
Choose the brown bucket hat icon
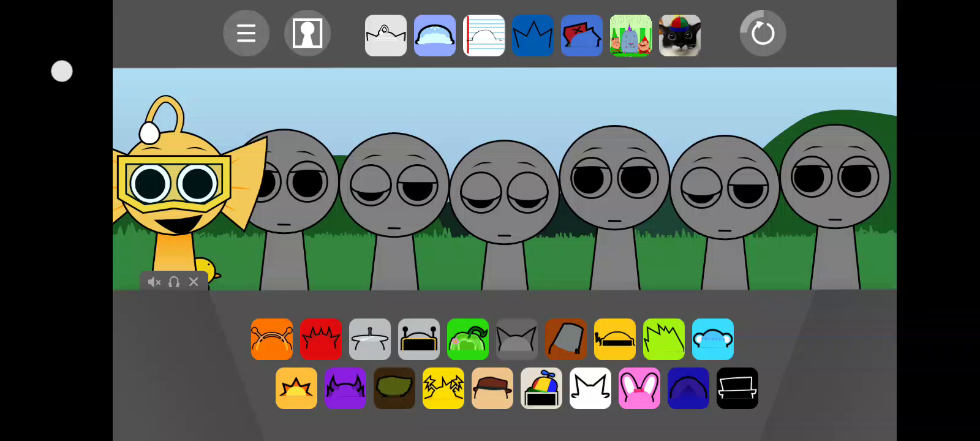(566, 339)
